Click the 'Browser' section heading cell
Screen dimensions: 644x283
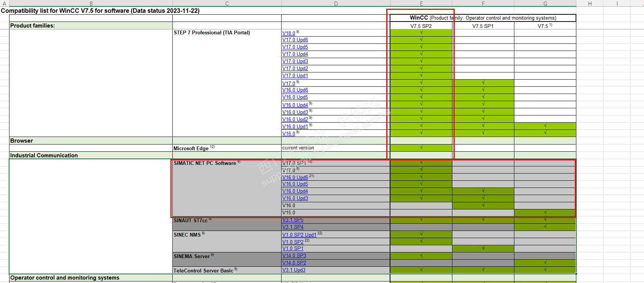click(x=91, y=141)
